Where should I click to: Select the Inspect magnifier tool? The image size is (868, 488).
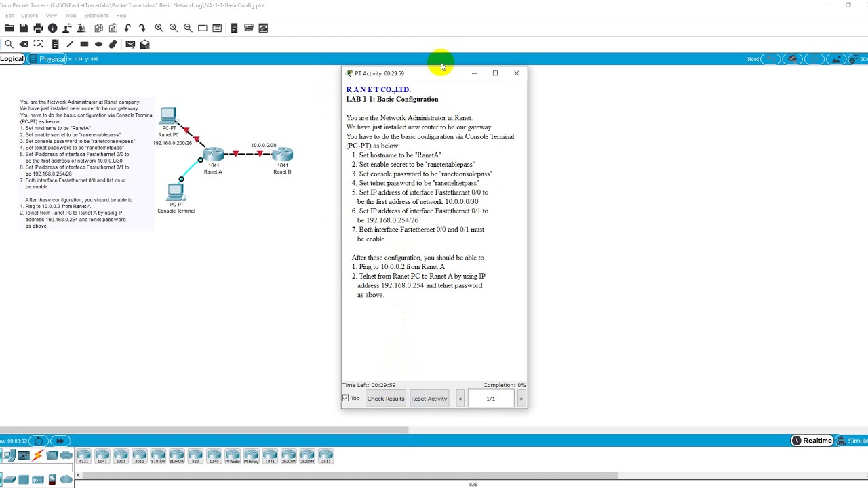pos(9,44)
